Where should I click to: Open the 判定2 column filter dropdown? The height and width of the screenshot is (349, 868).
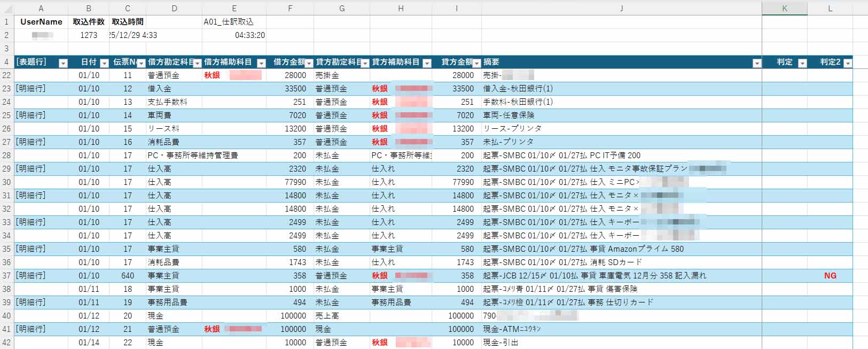click(x=847, y=63)
